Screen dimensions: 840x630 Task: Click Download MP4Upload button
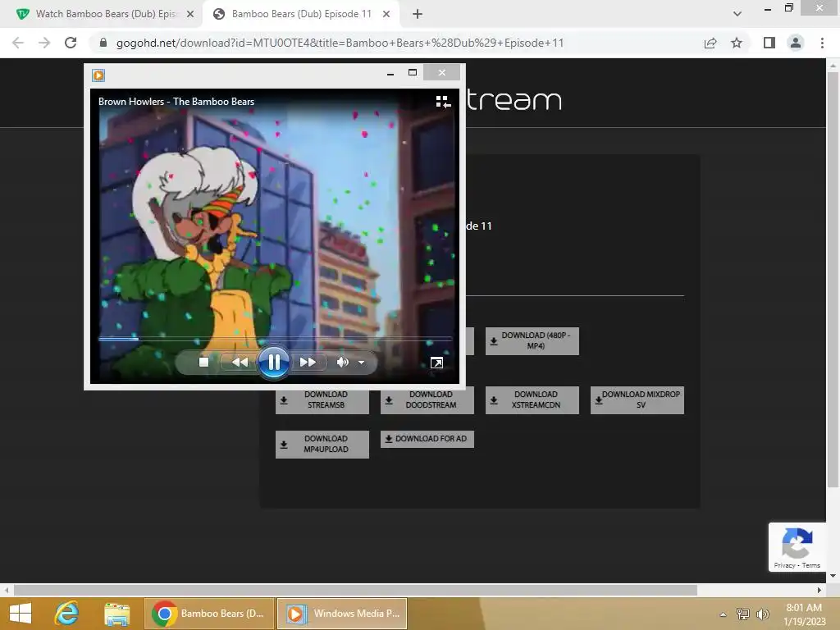tap(322, 444)
